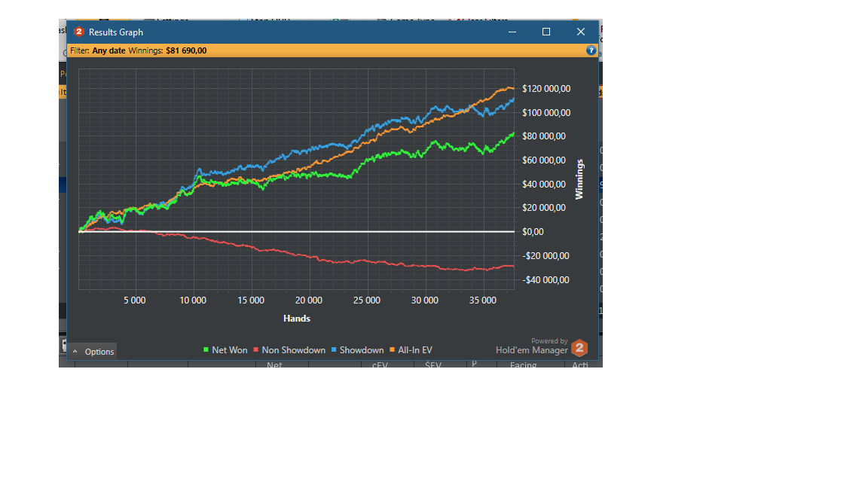Screen dimensions: 868x488
Task: Click Net column header in background window
Action: click(x=274, y=365)
